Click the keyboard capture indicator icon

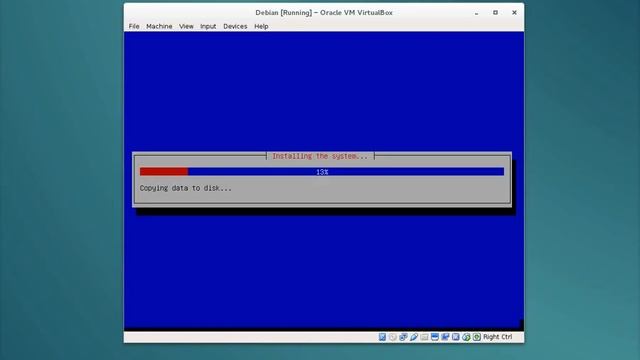click(477, 337)
